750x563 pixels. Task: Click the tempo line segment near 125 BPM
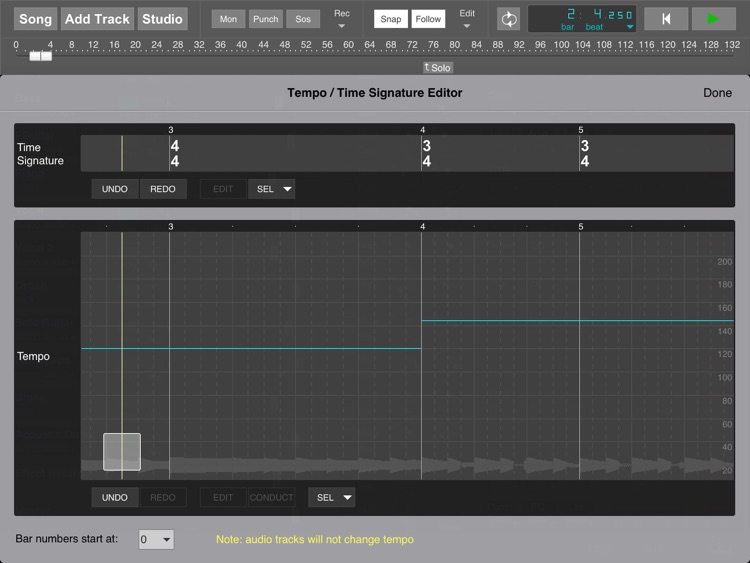tap(251, 349)
